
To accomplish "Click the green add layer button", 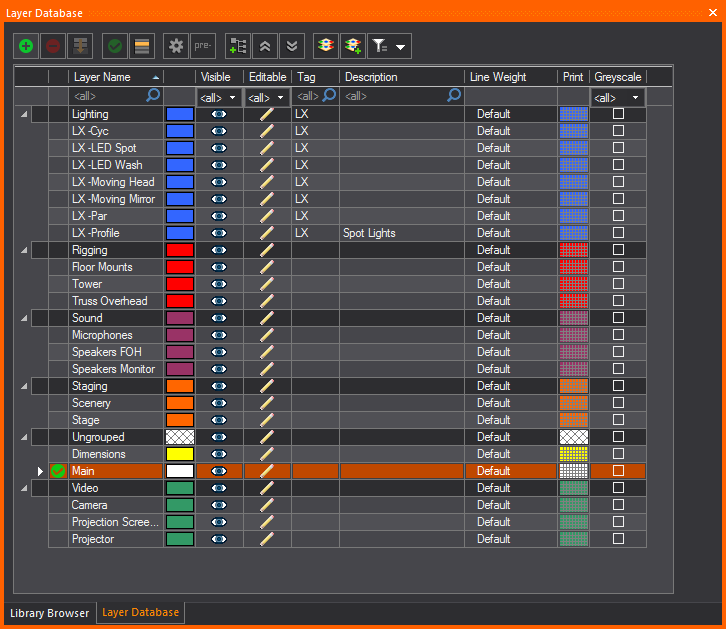I will click(x=26, y=46).
